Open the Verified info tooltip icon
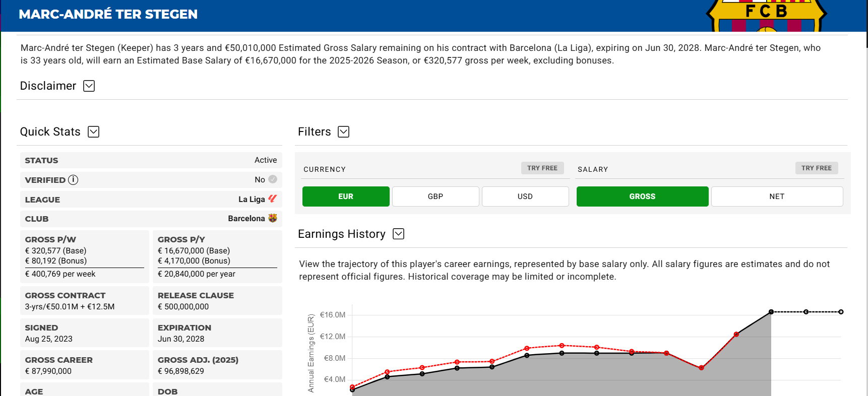This screenshot has width=868, height=396. pyautogui.click(x=73, y=180)
